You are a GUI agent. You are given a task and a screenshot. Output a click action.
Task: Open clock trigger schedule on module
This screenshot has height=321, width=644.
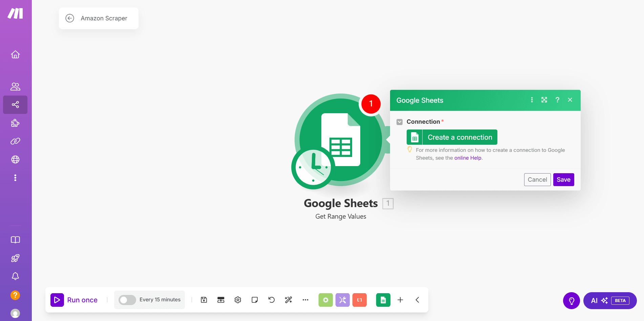(313, 167)
